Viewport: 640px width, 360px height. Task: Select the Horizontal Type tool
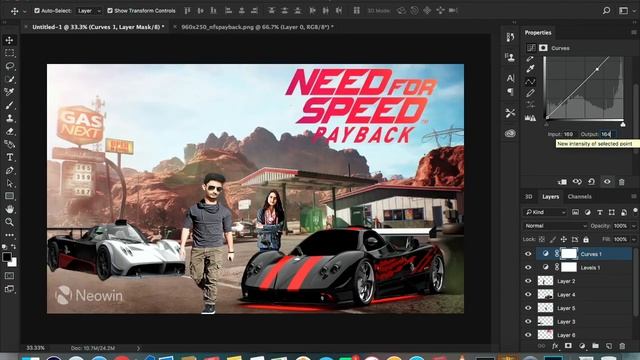pos(9,157)
